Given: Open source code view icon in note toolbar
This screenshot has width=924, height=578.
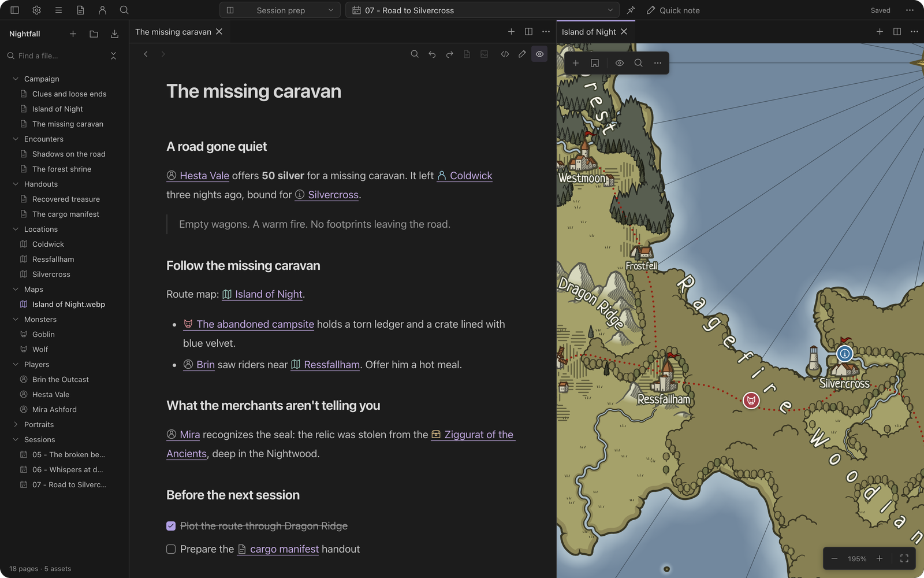Looking at the screenshot, I should (505, 54).
